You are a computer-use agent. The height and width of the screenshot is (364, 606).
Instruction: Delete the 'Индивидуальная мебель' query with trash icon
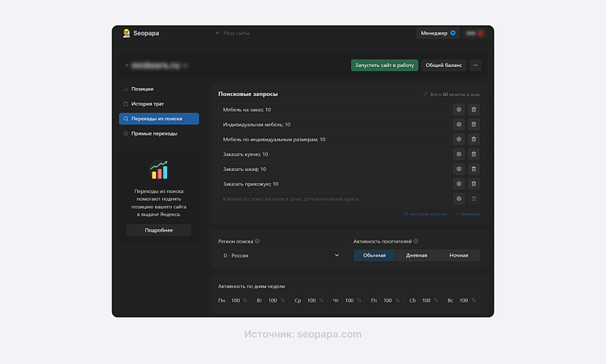[x=474, y=124]
